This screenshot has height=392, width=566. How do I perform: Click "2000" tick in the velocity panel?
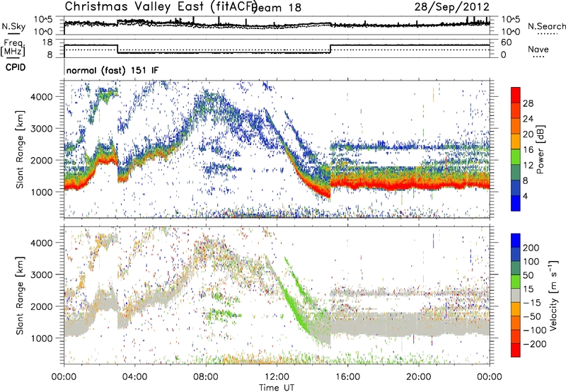coord(41,306)
